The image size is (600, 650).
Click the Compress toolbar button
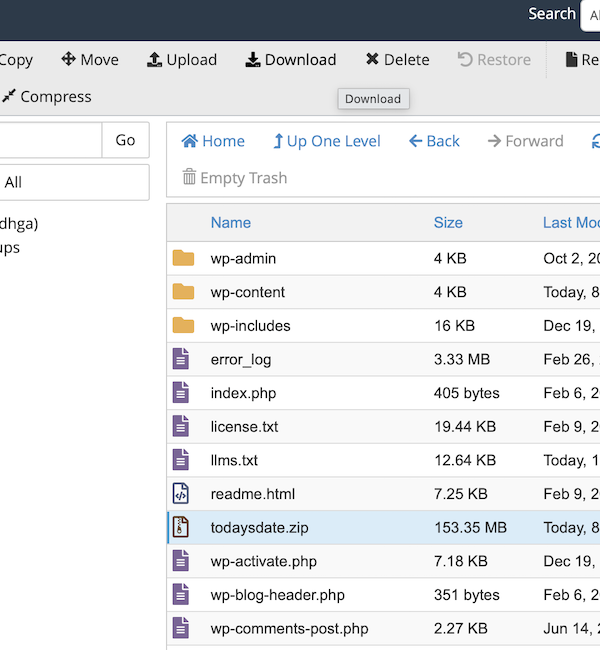click(x=46, y=97)
